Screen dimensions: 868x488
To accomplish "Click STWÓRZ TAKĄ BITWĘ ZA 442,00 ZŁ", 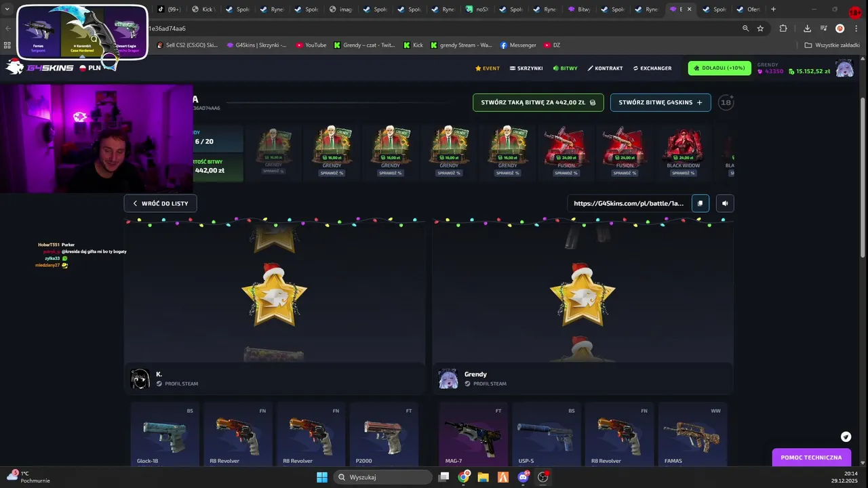I will [x=538, y=102].
